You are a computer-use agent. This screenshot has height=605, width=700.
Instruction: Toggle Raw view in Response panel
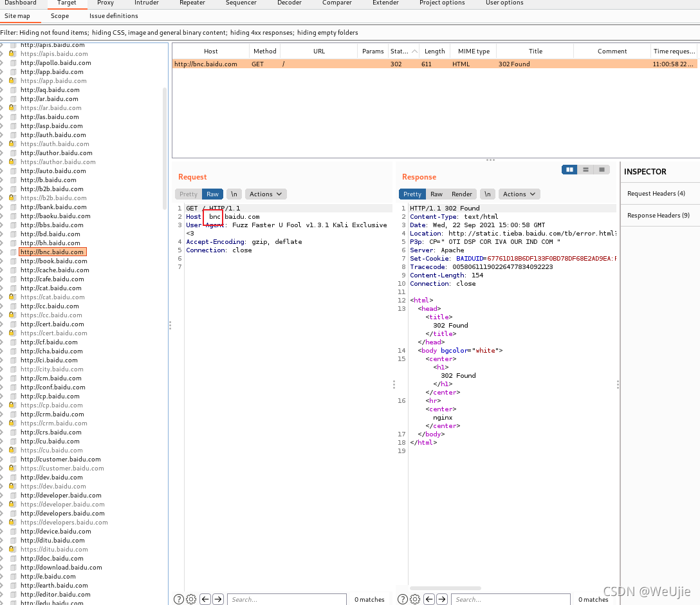[x=436, y=194]
